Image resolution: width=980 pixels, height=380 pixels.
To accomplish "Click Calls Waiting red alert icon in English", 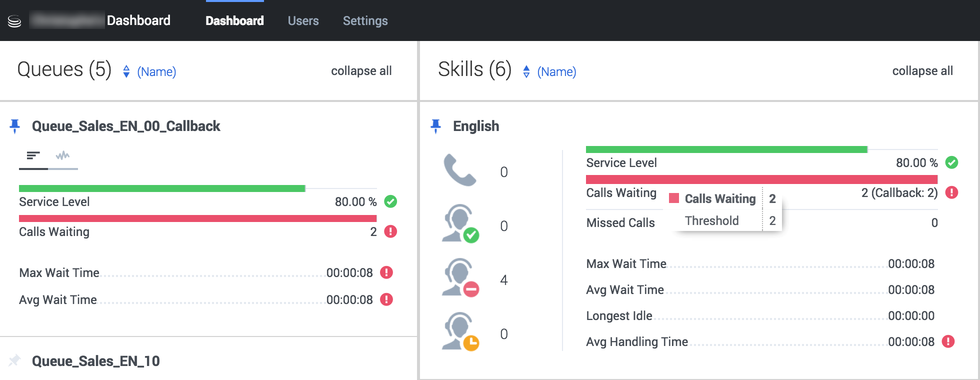I will coord(951,192).
